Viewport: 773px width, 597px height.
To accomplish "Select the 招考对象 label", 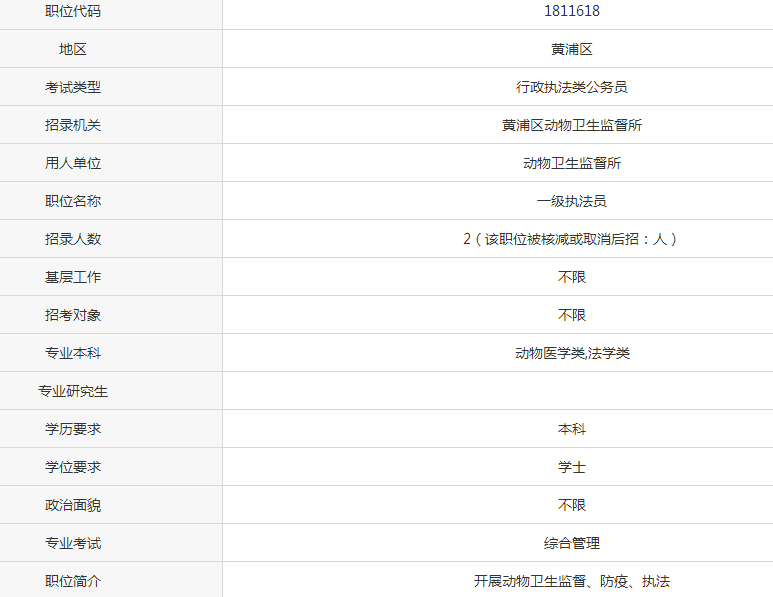I will 73,315.
